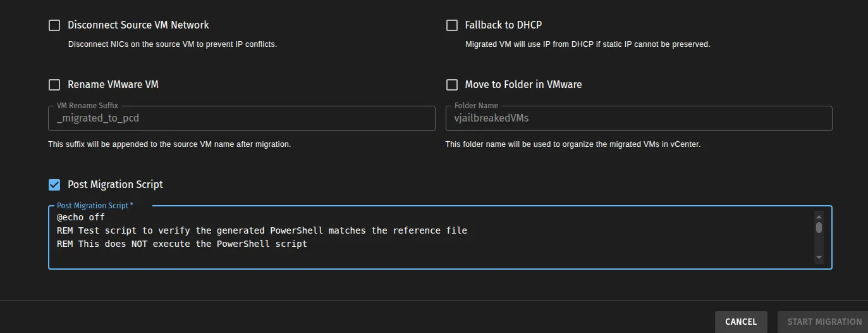Place cursor on the '@echo off' line
This screenshot has width=868, height=333.
click(x=81, y=217)
